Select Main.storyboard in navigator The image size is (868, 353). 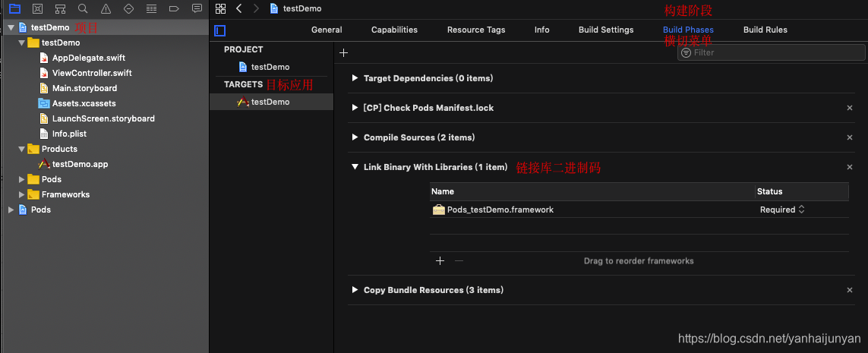(85, 88)
